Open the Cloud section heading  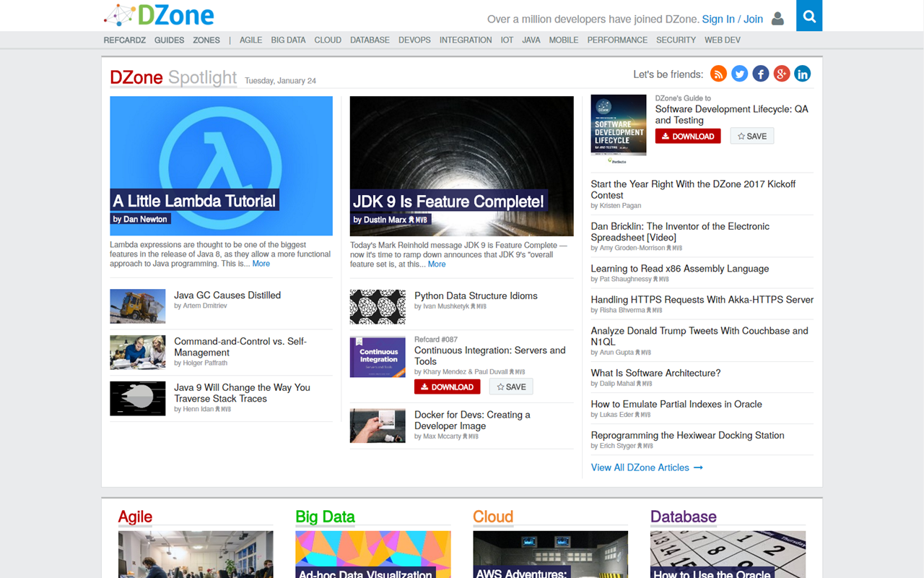pyautogui.click(x=493, y=517)
